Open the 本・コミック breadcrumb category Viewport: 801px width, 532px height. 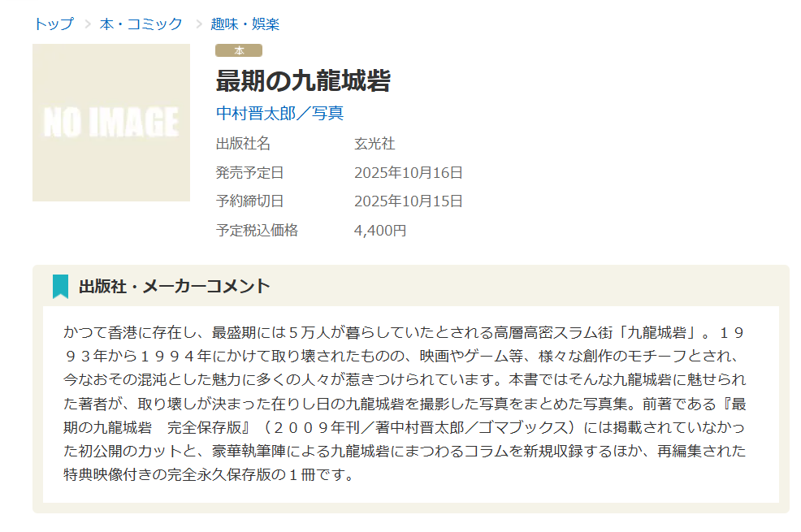tap(141, 24)
